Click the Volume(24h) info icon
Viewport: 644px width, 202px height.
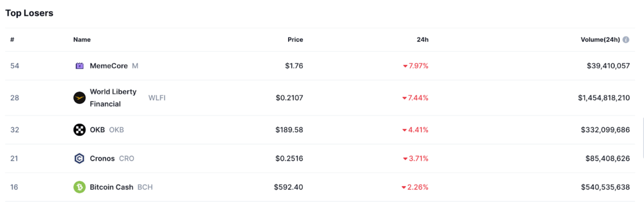[x=626, y=40]
